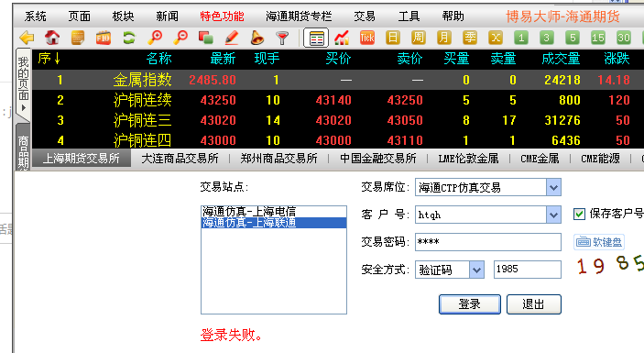Screen dimensions: 644x353
Task: Click the zoom in magnifier icon
Action: (x=155, y=38)
